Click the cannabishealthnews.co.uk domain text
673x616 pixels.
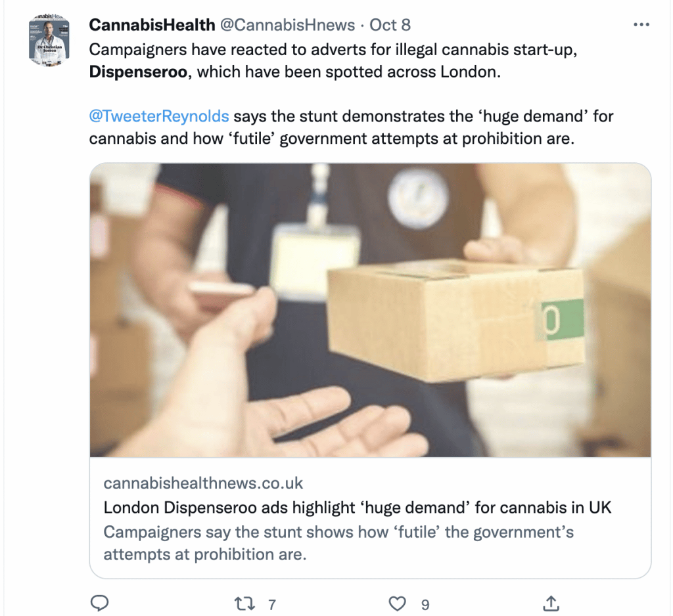click(x=203, y=483)
